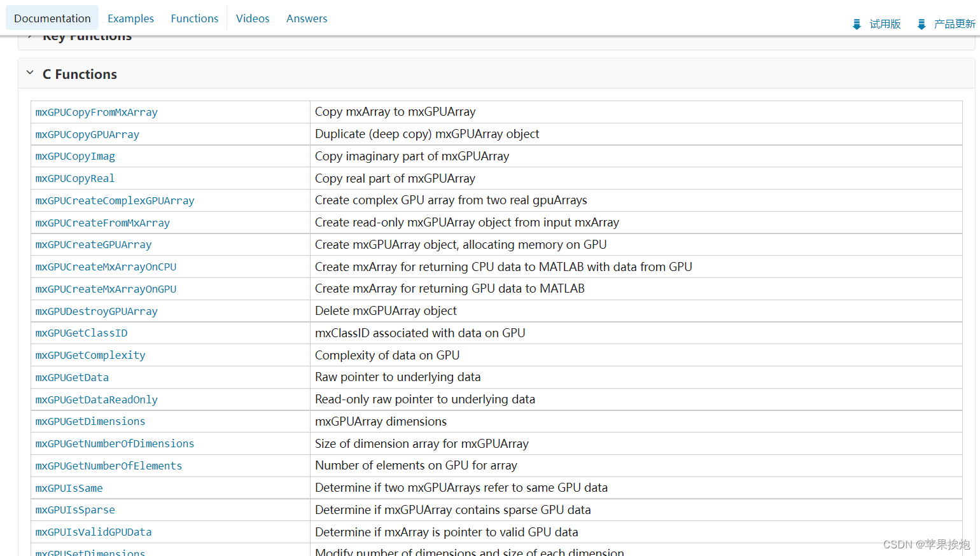The height and width of the screenshot is (556, 980).
Task: Open mxGPUCreateMxArrayOnCPU function link
Action: (106, 267)
